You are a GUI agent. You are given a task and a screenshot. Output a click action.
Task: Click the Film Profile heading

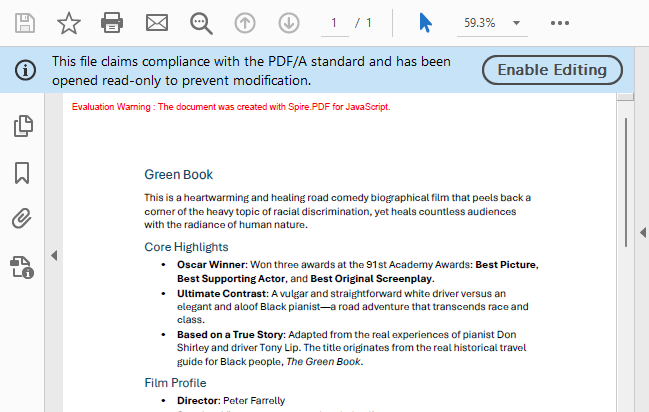(x=175, y=383)
